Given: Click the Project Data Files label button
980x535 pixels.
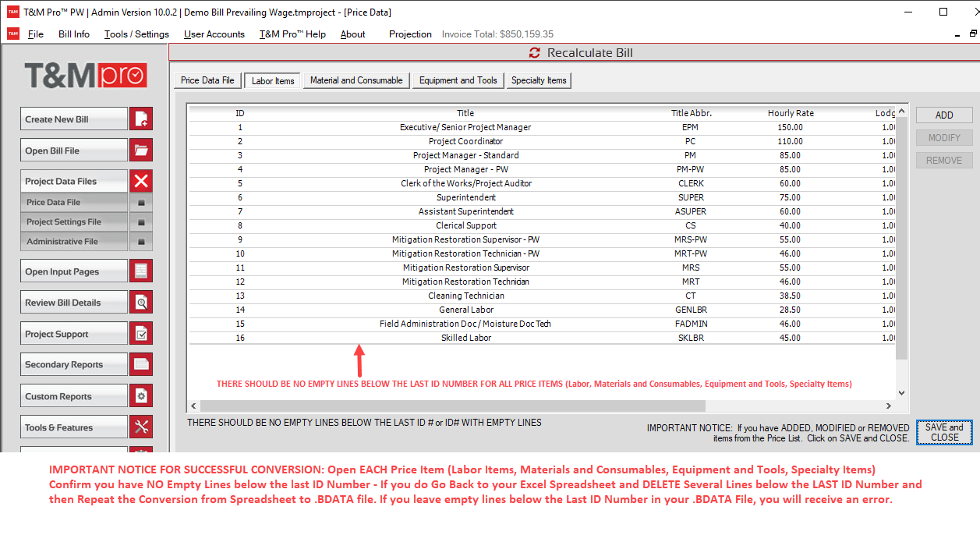Looking at the screenshot, I should click(x=73, y=181).
